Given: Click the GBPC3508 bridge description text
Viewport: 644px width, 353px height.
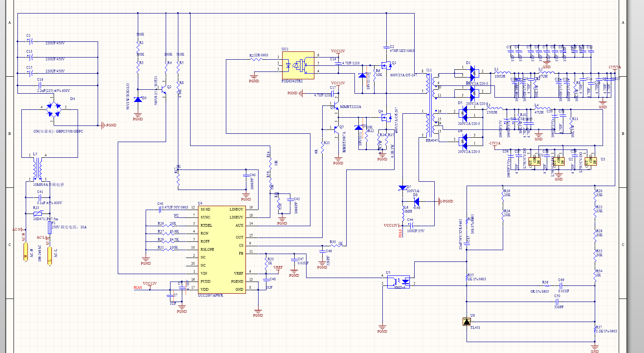Looking at the screenshot, I should pyautogui.click(x=58, y=131).
